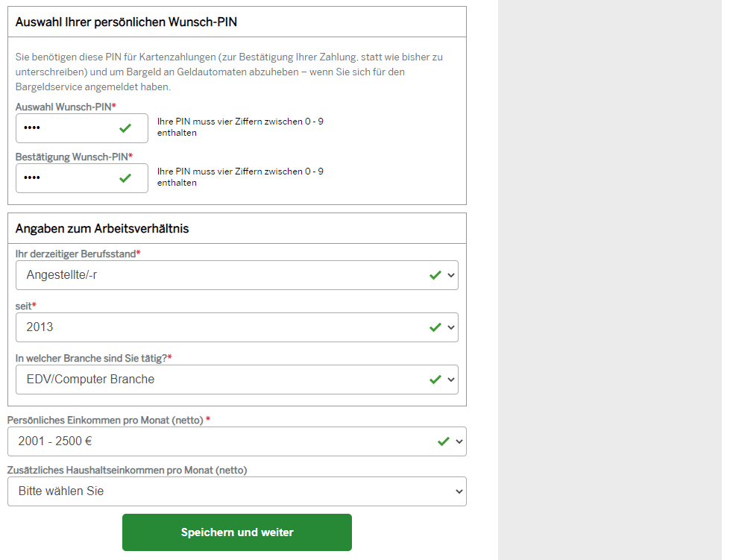Click the green checkmark in Bestätigung Wunsch-PIN field
Image resolution: width=730 pixels, height=560 pixels.
point(125,178)
